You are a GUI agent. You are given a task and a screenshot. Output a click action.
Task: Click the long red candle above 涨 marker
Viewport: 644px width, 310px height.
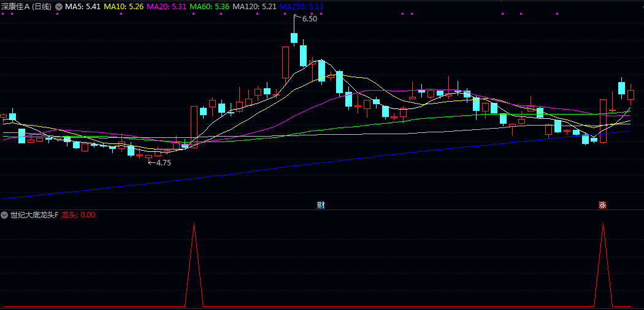pyautogui.click(x=603, y=121)
